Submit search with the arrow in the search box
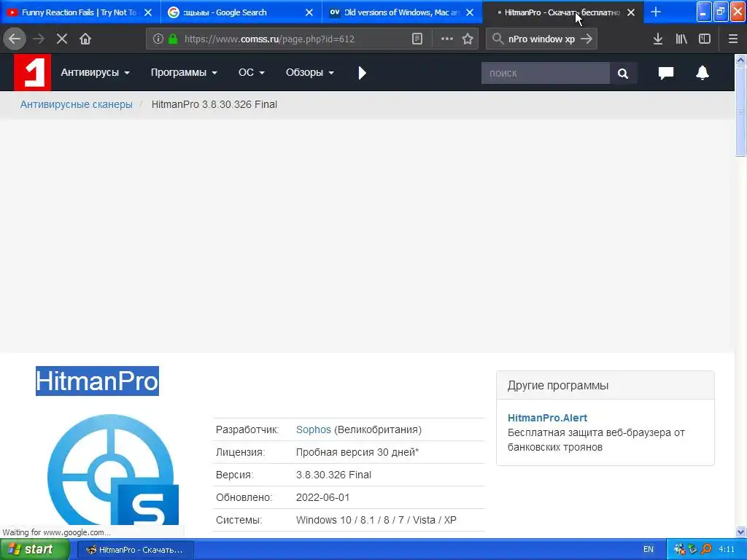The width and height of the screenshot is (747, 560). [x=587, y=39]
